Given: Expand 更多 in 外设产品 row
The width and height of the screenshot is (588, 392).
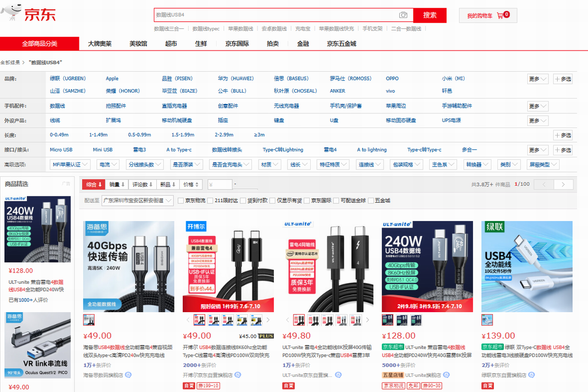Looking at the screenshot, I should (x=538, y=121).
